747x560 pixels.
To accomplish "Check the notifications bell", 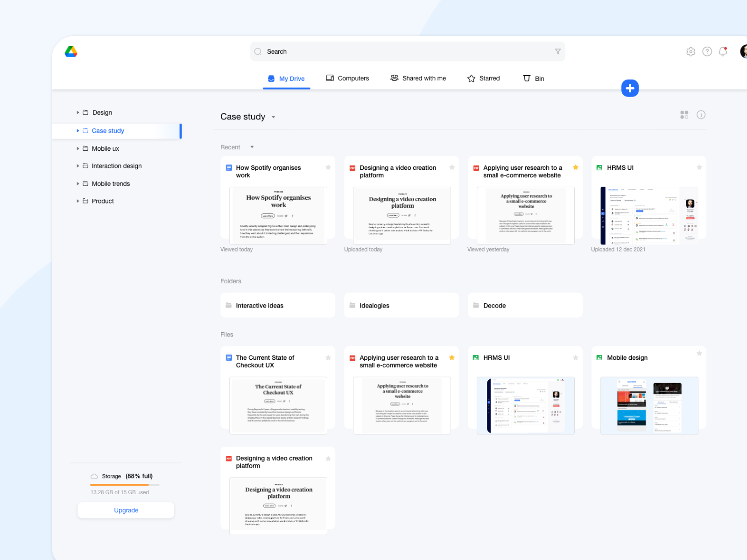I will [723, 51].
